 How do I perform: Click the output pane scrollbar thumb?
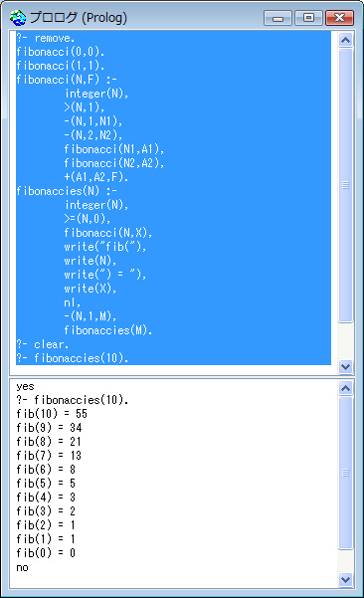[x=345, y=473]
